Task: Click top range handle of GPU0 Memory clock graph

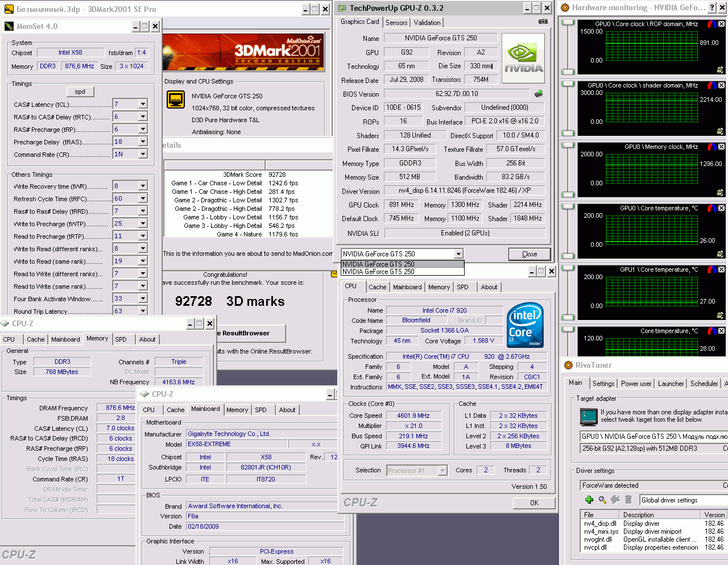Action: click(x=568, y=146)
